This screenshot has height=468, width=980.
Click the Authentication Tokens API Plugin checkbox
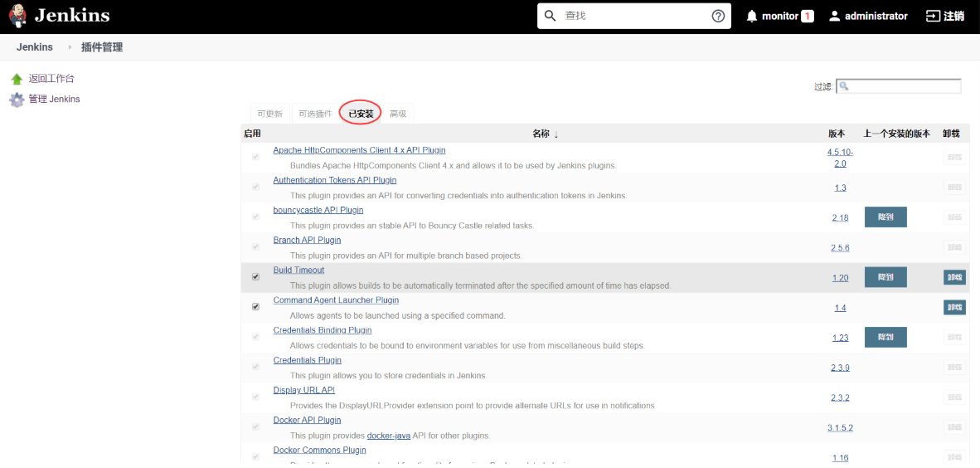[x=255, y=187]
